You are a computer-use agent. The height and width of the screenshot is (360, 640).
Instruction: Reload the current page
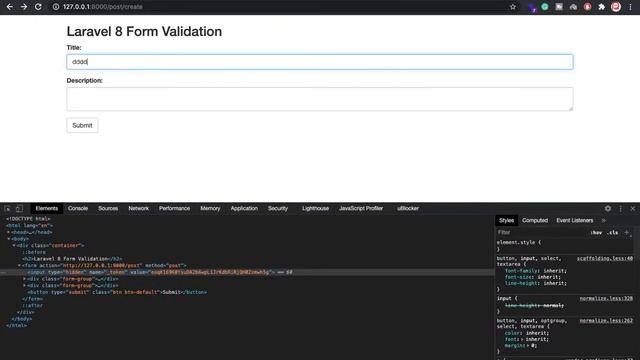[38, 7]
